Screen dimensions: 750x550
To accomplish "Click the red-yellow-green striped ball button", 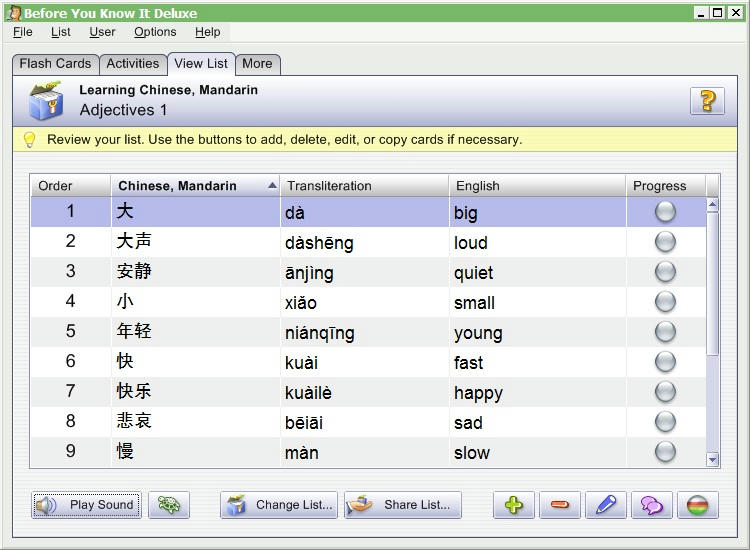I will (x=697, y=505).
